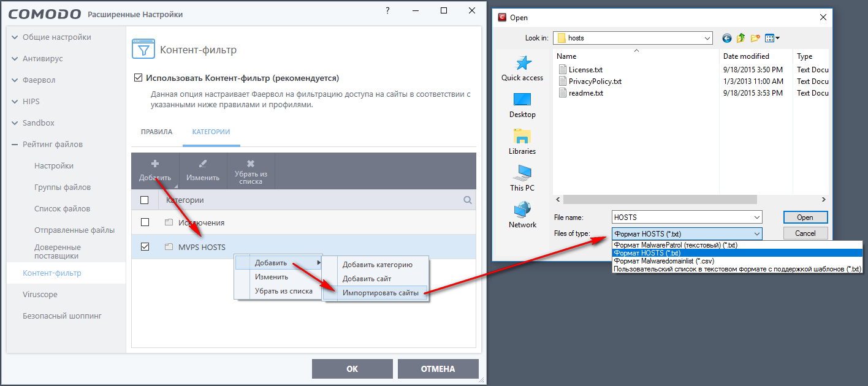Choose Добавить категорию in the submenu

point(376,265)
